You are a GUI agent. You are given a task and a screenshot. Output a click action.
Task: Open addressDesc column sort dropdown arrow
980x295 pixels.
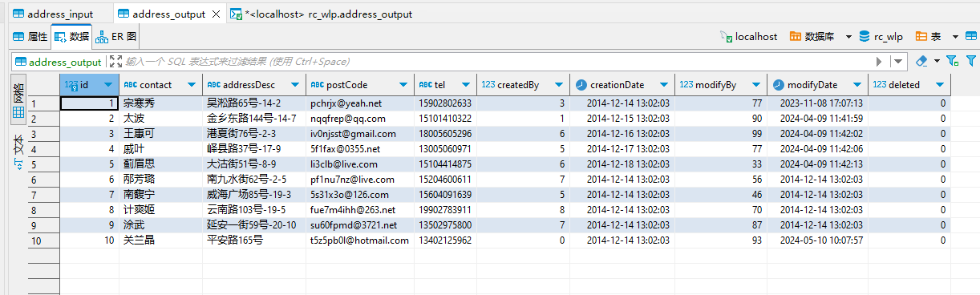pyautogui.click(x=295, y=84)
